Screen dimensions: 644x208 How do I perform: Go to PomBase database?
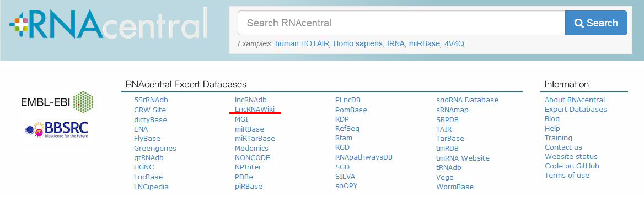pos(351,110)
